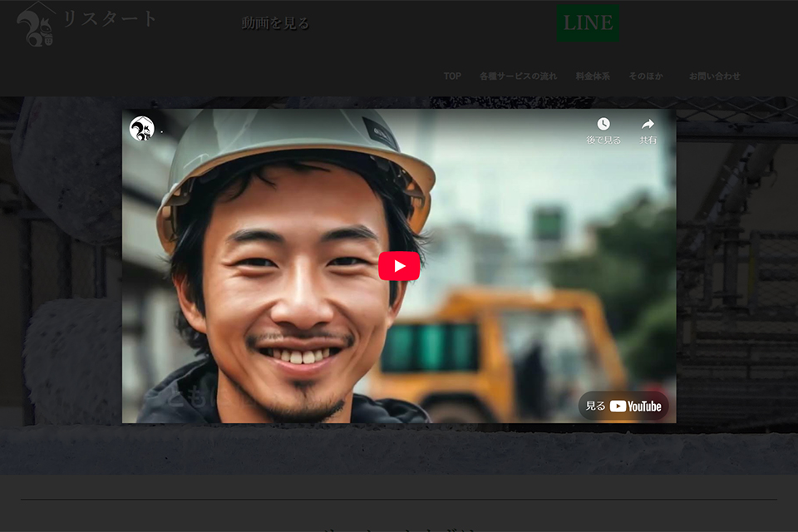Click the video title dot beside avatar
798x532 pixels.
coord(161,131)
